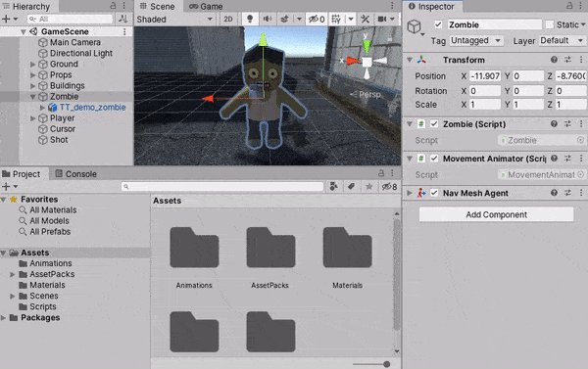Toggle Persp projection label in Scene view
Screen dimensions: 588x369
coord(366,94)
